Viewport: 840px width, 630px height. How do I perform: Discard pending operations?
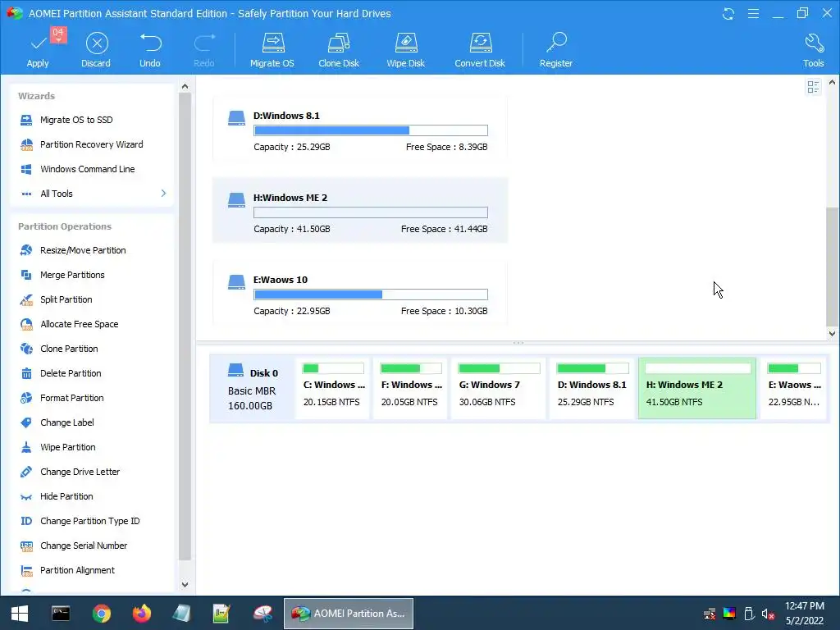coord(96,50)
